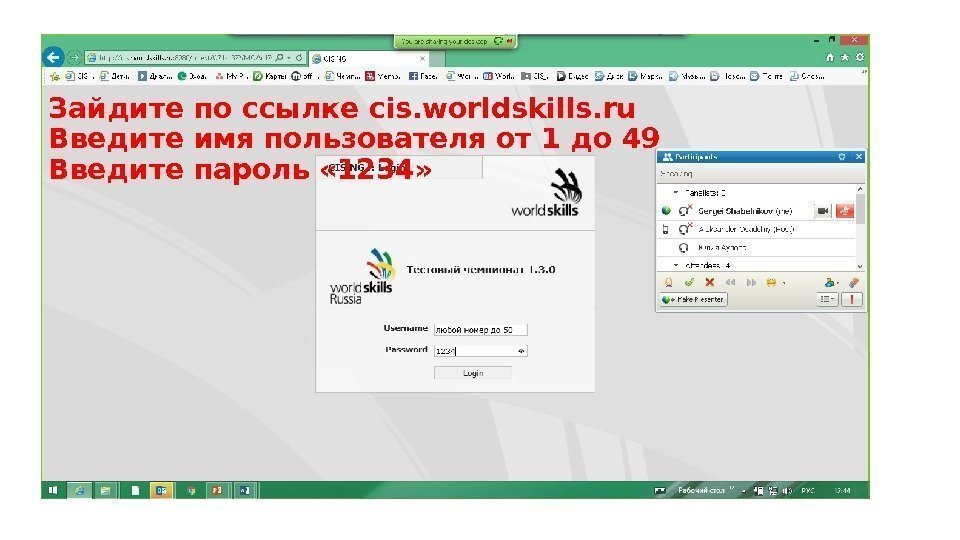Screen dimensions: 960x540
Task: Collapse the Attendees group
Action: (676, 265)
